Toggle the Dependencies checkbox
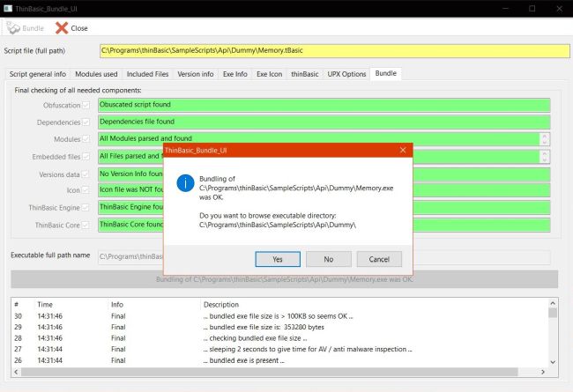Viewport: 573px width, 392px height. 86,122
